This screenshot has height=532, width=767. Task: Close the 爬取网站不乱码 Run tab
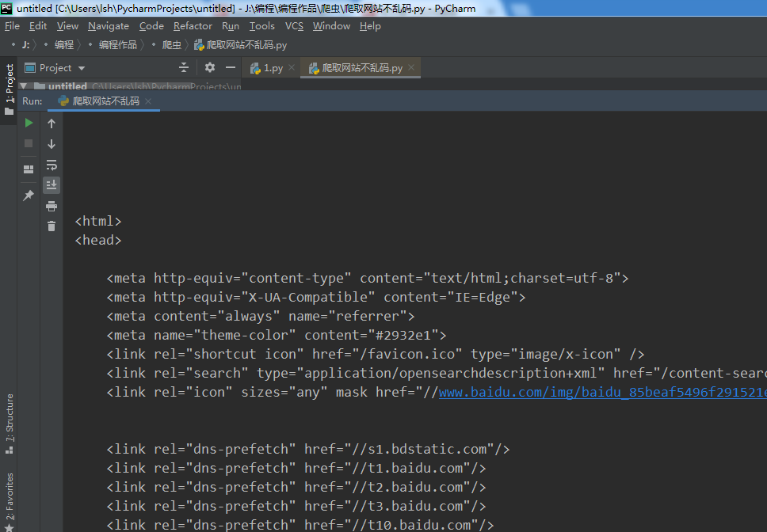click(x=148, y=101)
